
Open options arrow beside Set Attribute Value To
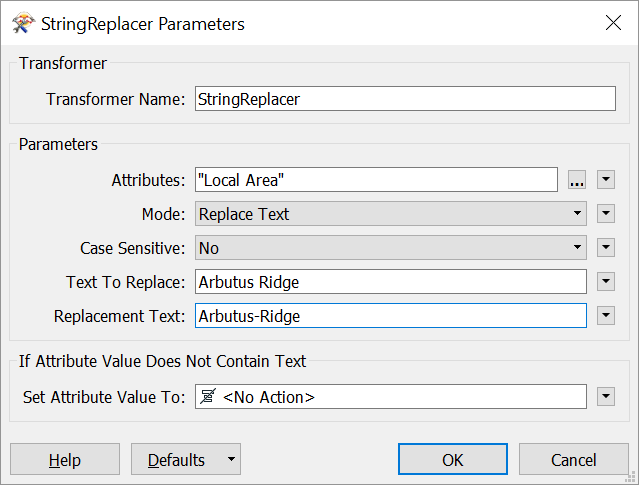(x=606, y=396)
